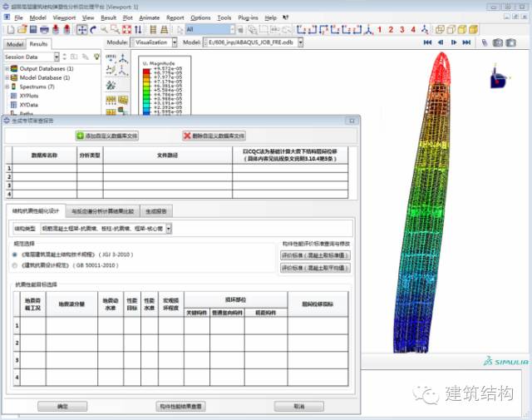
Task: Open the Model ODB path dropdown
Action: (301, 42)
